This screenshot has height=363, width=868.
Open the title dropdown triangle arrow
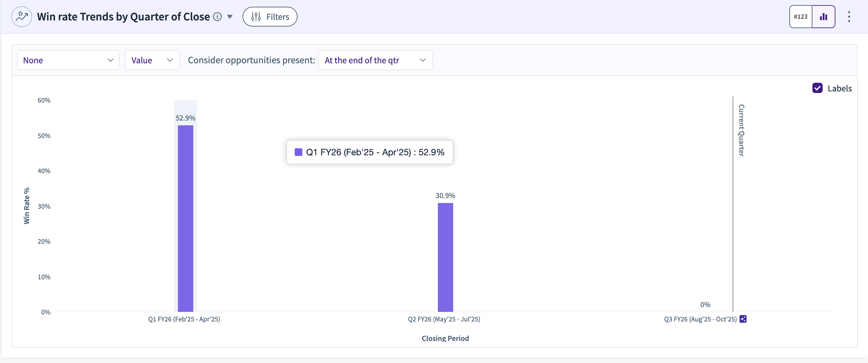(230, 17)
